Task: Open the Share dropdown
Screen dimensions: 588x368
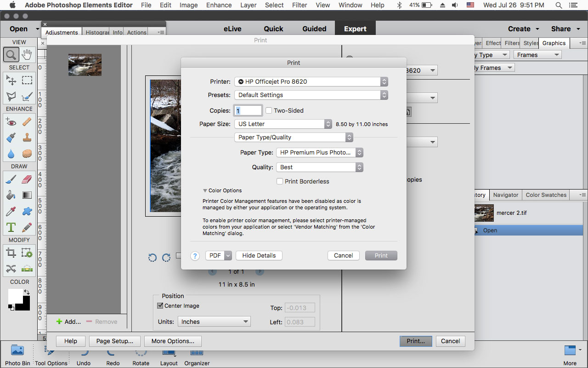Action: pyautogui.click(x=565, y=29)
